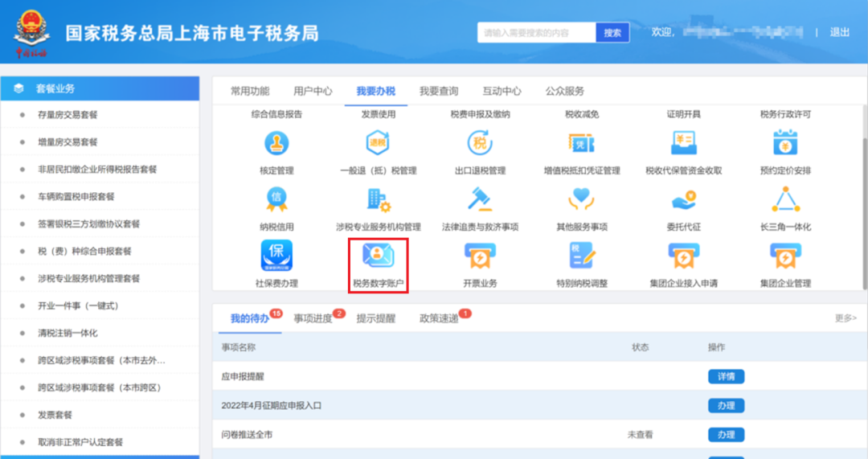Focus the search input field
Image resolution: width=868 pixels, height=459 pixels.
(536, 33)
